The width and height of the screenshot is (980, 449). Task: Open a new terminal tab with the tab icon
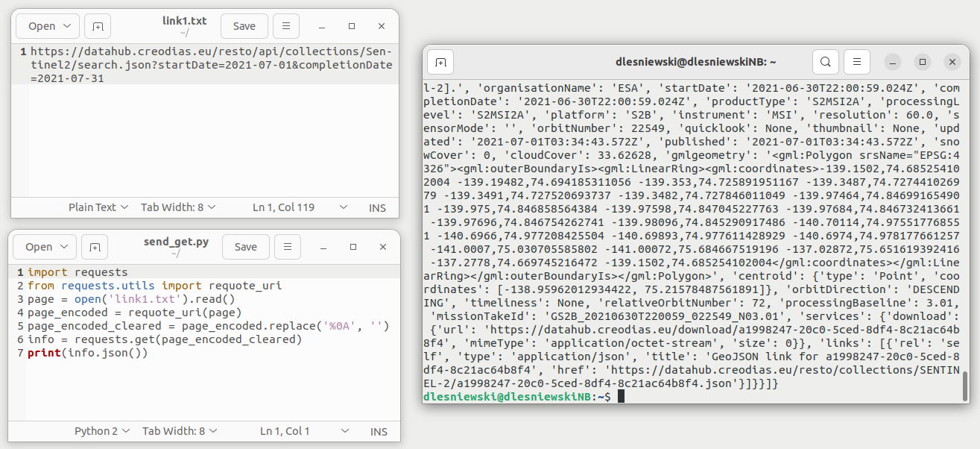click(x=440, y=62)
